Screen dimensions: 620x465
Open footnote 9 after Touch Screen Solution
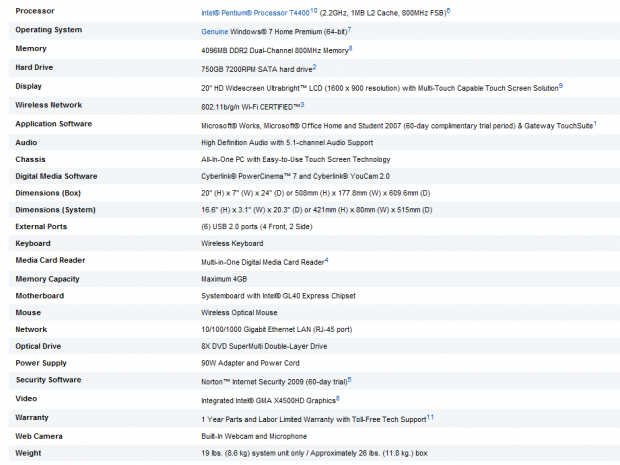point(561,86)
